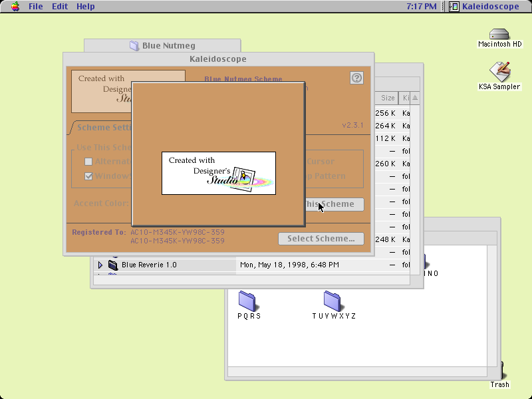The image size is (532, 399).
Task: Open the Edit menu
Action: pyautogui.click(x=60, y=7)
